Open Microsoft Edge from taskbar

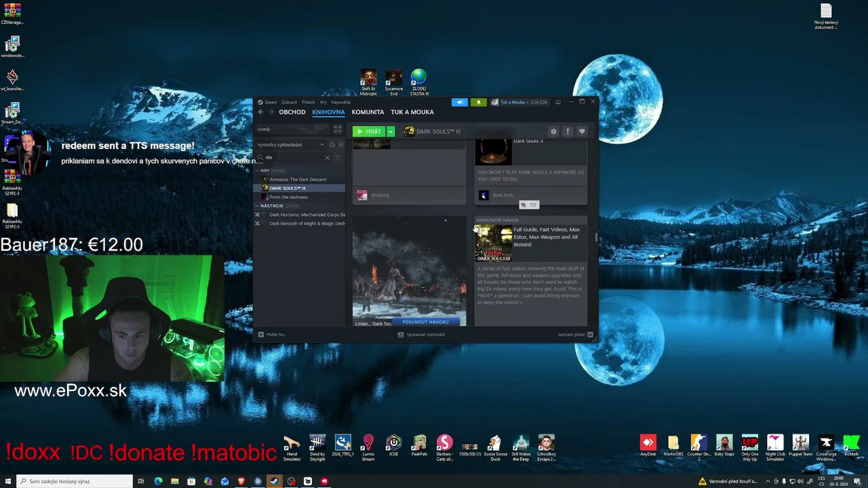158,481
